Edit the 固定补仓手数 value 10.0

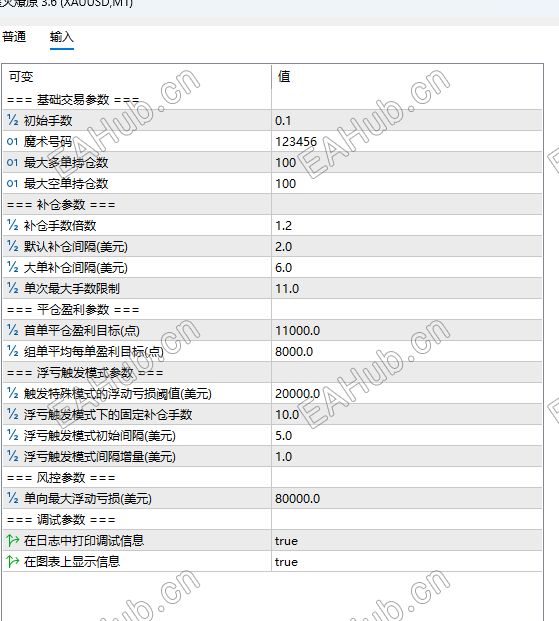407,414
